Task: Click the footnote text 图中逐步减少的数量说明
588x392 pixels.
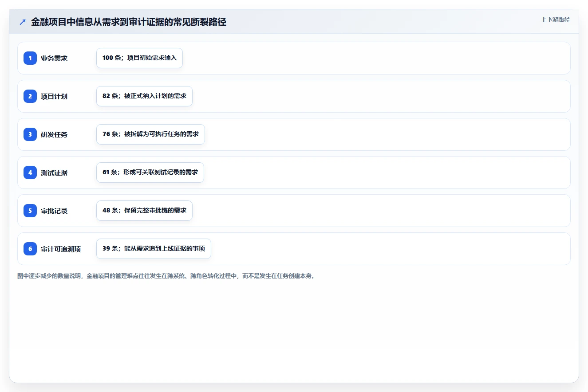Action: coord(50,276)
